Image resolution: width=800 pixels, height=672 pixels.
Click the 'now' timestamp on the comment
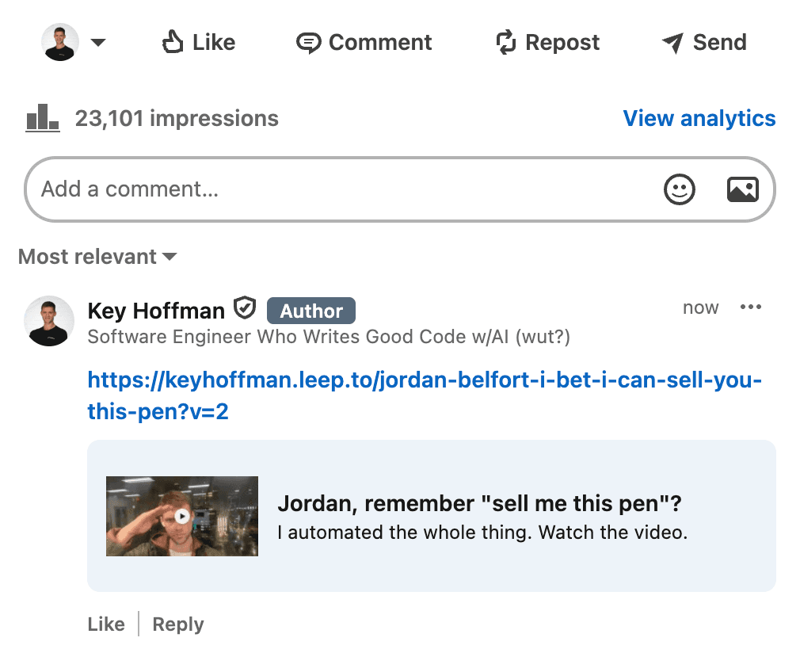point(700,307)
